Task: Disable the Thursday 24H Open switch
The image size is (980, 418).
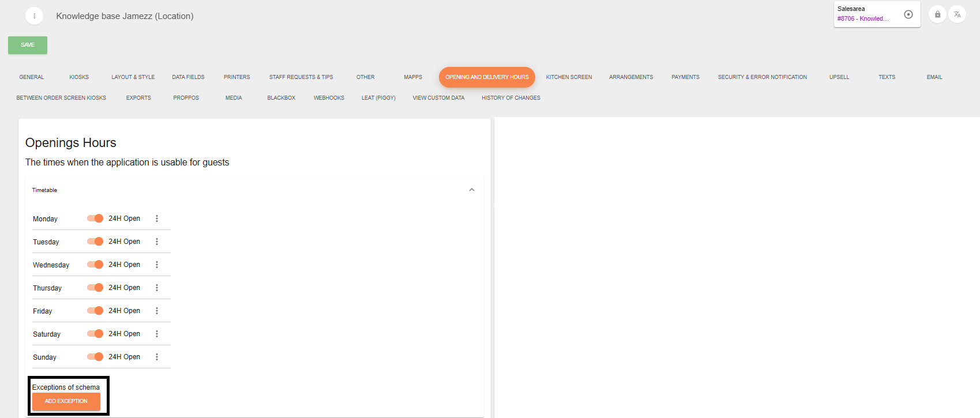Action: [x=95, y=288]
